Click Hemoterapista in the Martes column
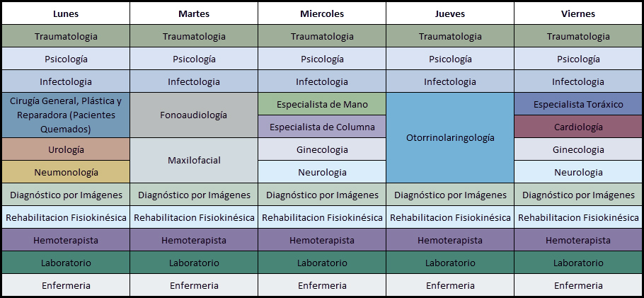 coord(194,240)
